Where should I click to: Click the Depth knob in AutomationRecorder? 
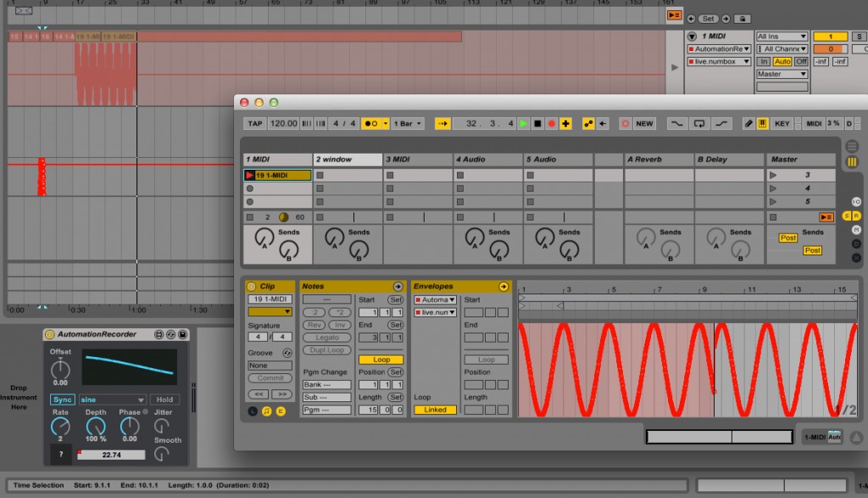pyautogui.click(x=95, y=427)
